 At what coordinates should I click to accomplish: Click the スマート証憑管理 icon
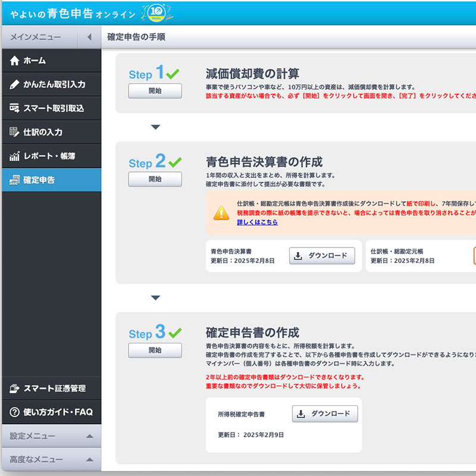pyautogui.click(x=15, y=389)
